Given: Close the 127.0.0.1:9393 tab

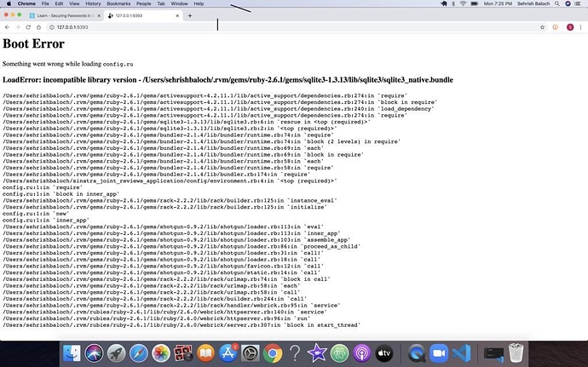Looking at the screenshot, I should pyautogui.click(x=177, y=15).
